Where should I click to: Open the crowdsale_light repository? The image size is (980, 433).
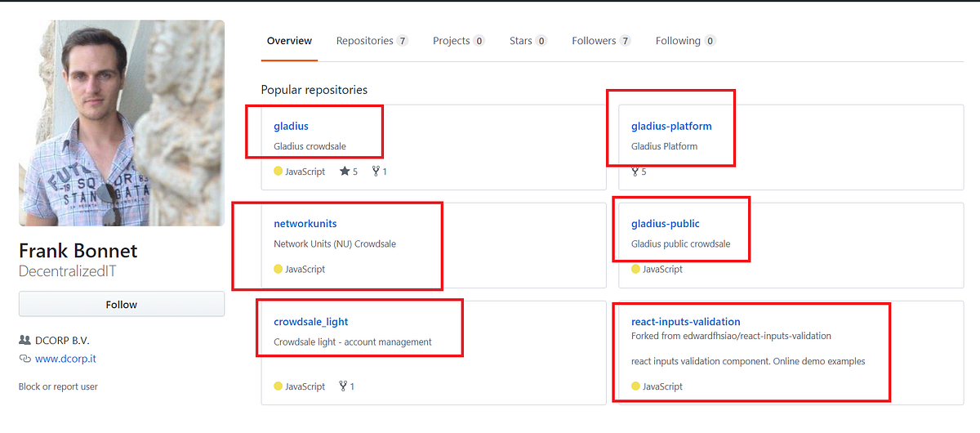click(x=311, y=322)
